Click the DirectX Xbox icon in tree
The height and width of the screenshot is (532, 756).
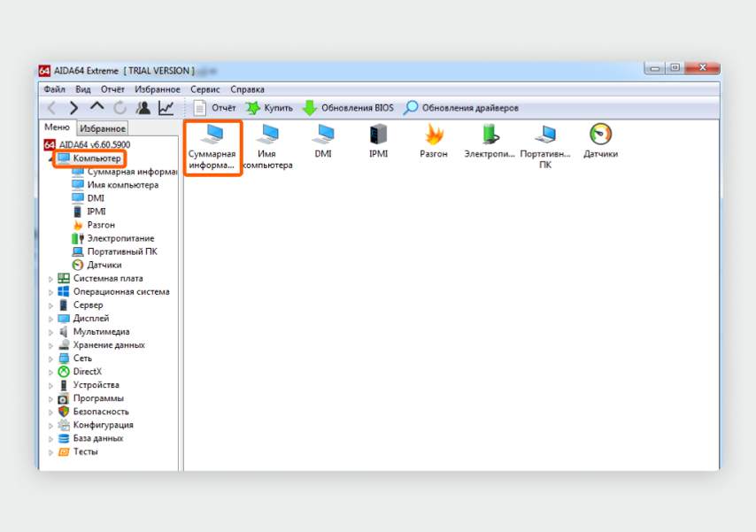[64, 372]
